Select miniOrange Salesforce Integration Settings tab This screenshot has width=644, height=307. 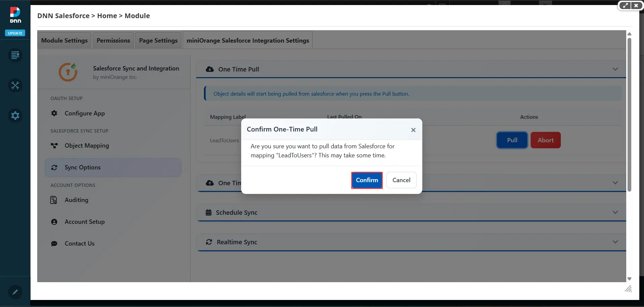pos(248,40)
